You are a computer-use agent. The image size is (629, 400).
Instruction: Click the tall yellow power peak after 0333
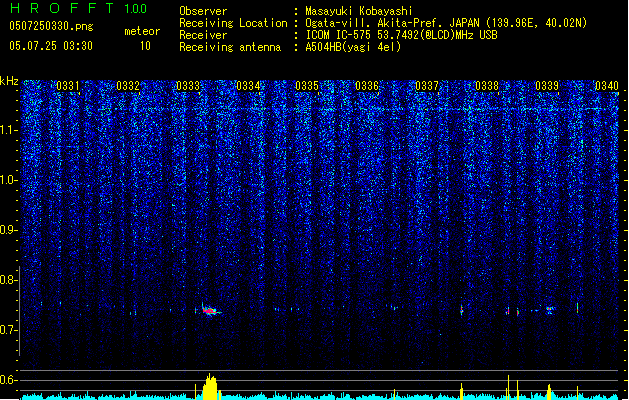pos(210,387)
